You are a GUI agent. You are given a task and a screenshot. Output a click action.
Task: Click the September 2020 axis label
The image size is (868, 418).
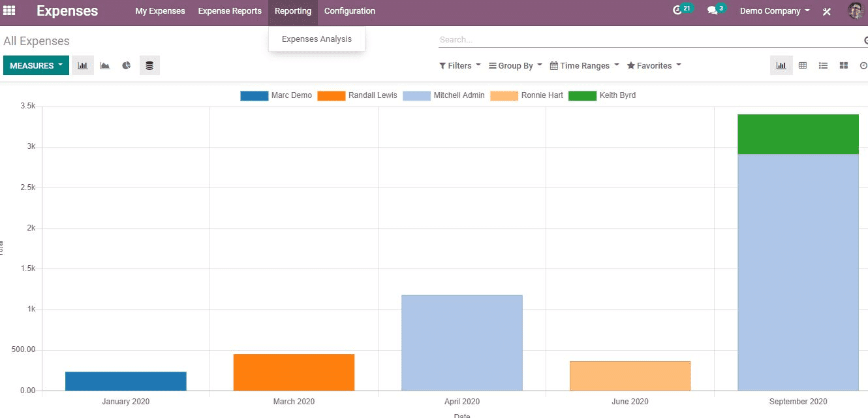coord(798,402)
